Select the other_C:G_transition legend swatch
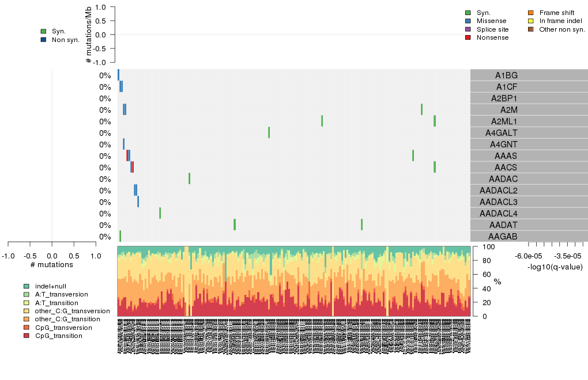This screenshot has width=588, height=380. pyautogui.click(x=27, y=319)
